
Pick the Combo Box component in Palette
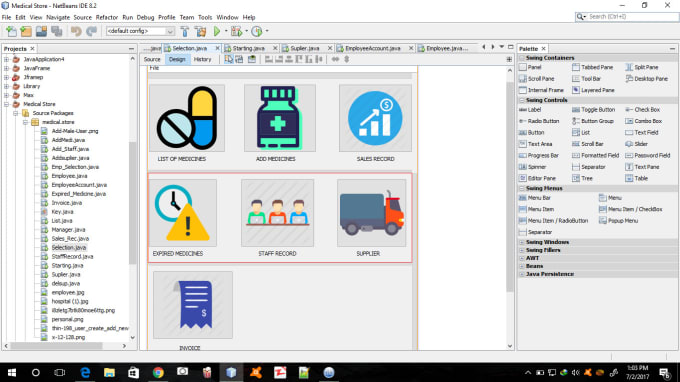pyautogui.click(x=644, y=121)
